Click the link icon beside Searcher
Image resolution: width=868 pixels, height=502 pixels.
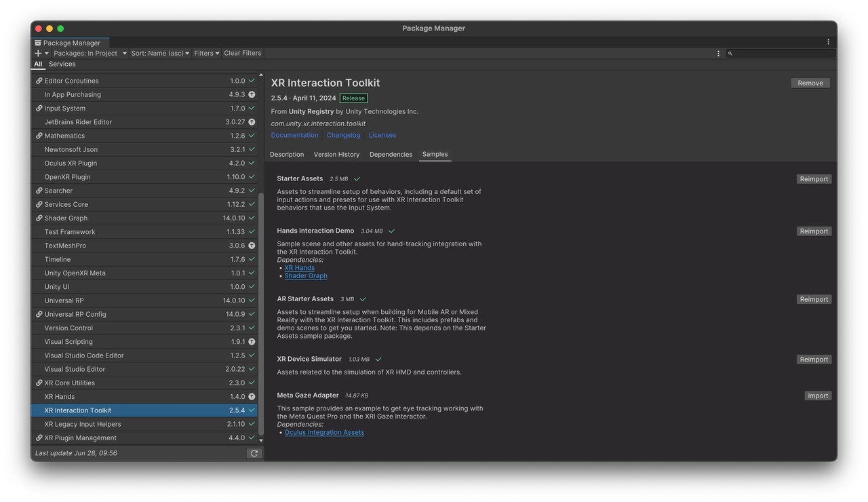click(39, 191)
